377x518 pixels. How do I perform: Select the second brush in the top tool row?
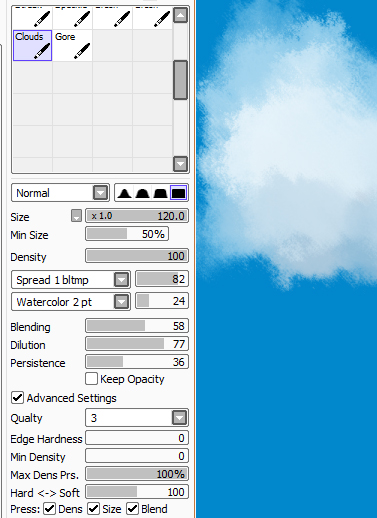(72, 17)
